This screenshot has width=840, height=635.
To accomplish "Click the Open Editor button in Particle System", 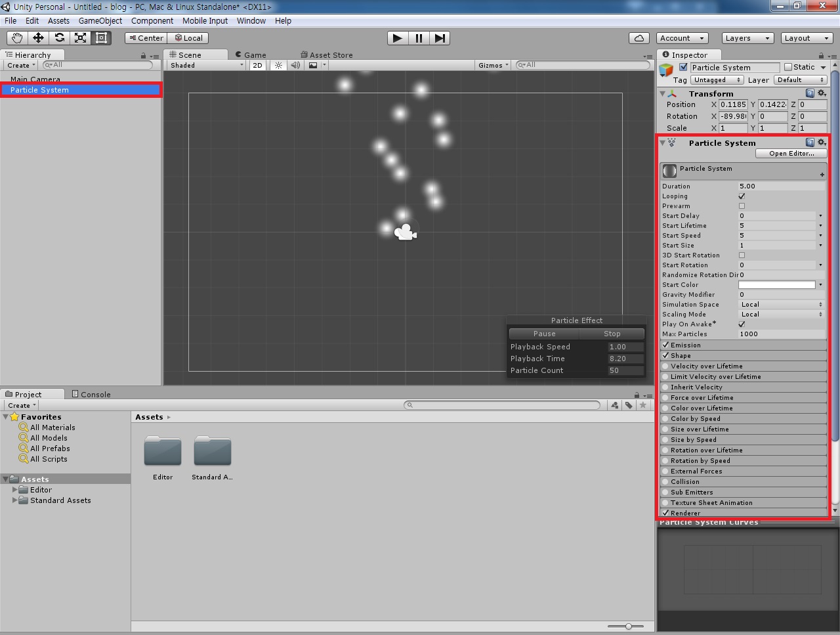I will tap(791, 153).
